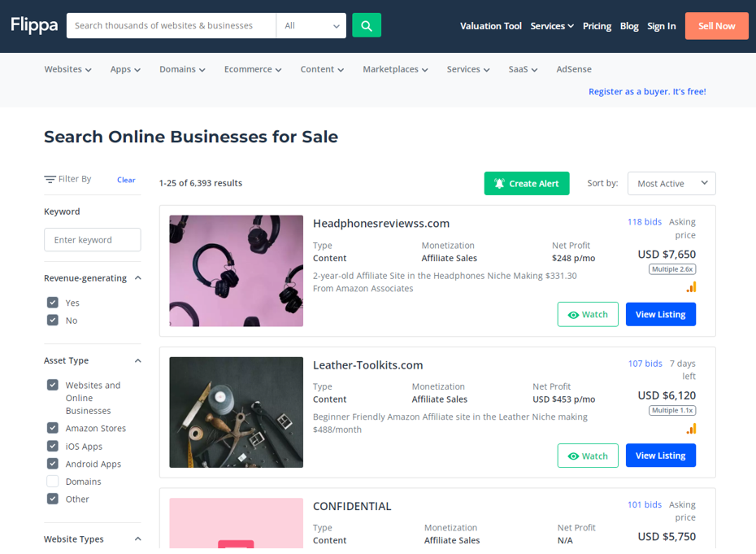Open the Domains category menu
This screenshot has height=554, width=756.
coord(182,69)
